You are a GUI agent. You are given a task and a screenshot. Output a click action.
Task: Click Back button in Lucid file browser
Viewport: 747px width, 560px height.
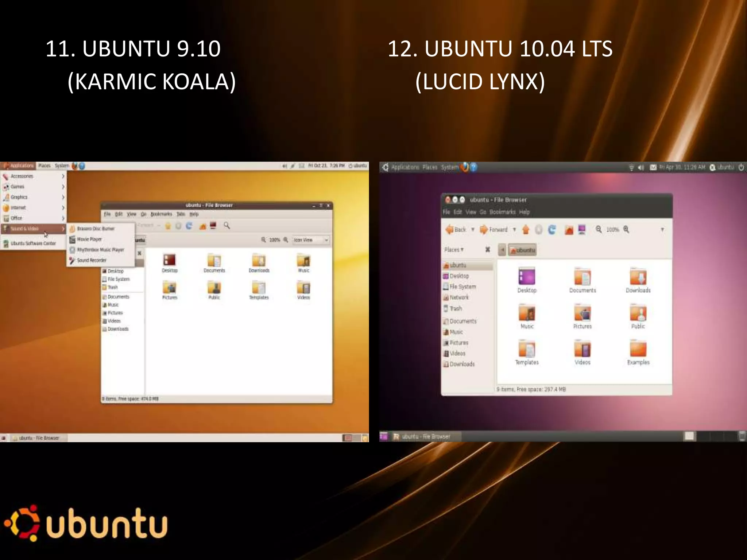pos(456,229)
